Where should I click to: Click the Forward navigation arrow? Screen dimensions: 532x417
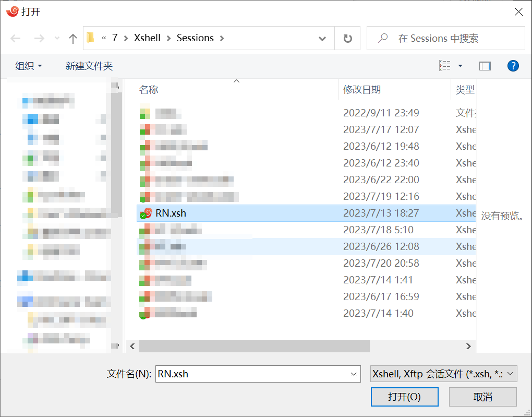(x=39, y=39)
